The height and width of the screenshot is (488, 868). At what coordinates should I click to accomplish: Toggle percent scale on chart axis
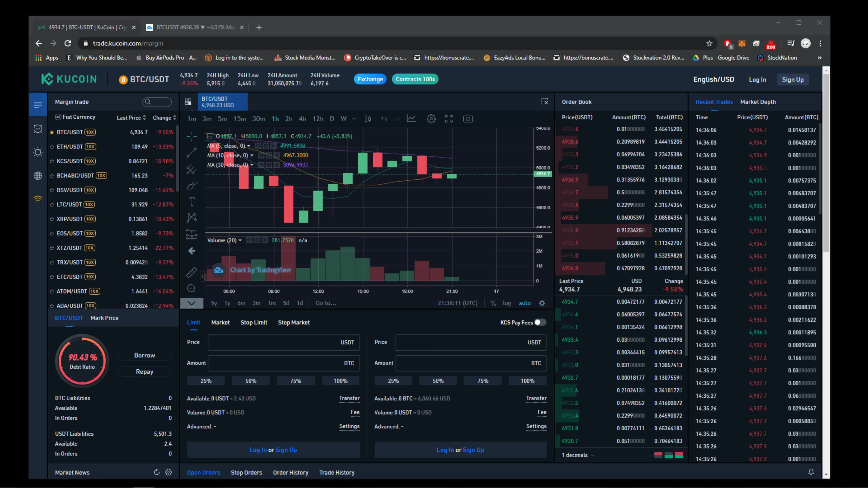click(493, 303)
